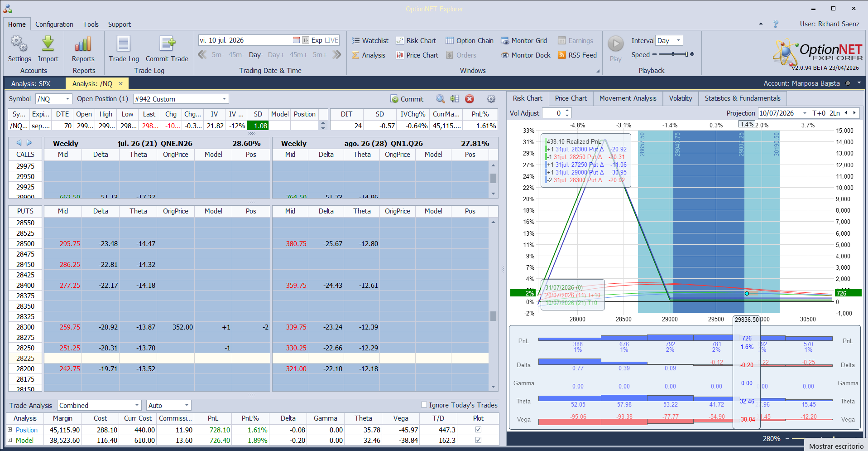Viewport: 868px width, 451px height.
Task: Toggle Ignore Today's Trades checkbox
Action: [x=424, y=405]
